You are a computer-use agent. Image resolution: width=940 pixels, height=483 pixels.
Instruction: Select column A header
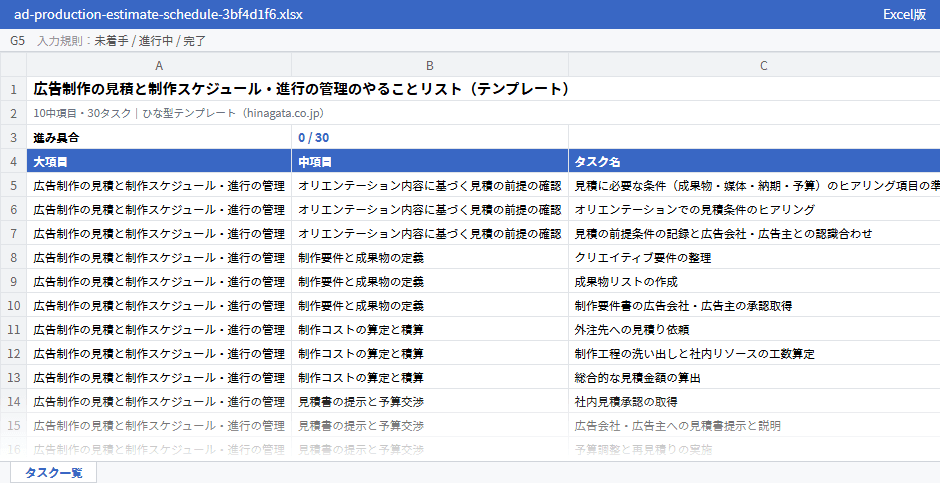159,65
